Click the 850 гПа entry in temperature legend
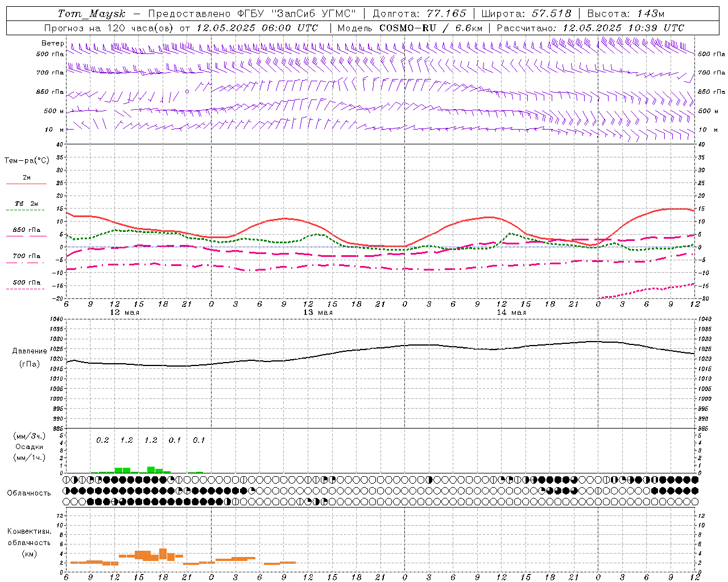 pyautogui.click(x=26, y=230)
